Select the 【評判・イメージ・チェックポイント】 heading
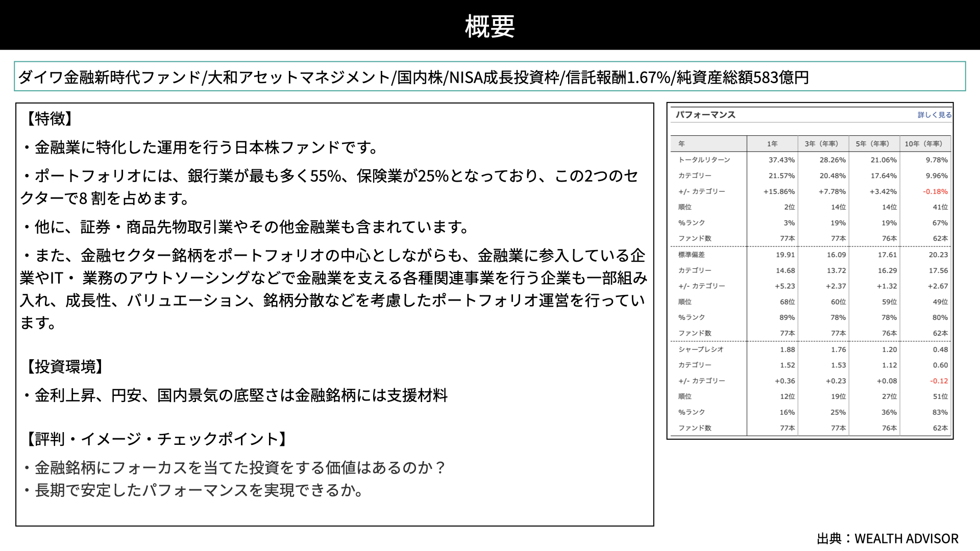The image size is (980, 551). tap(156, 439)
